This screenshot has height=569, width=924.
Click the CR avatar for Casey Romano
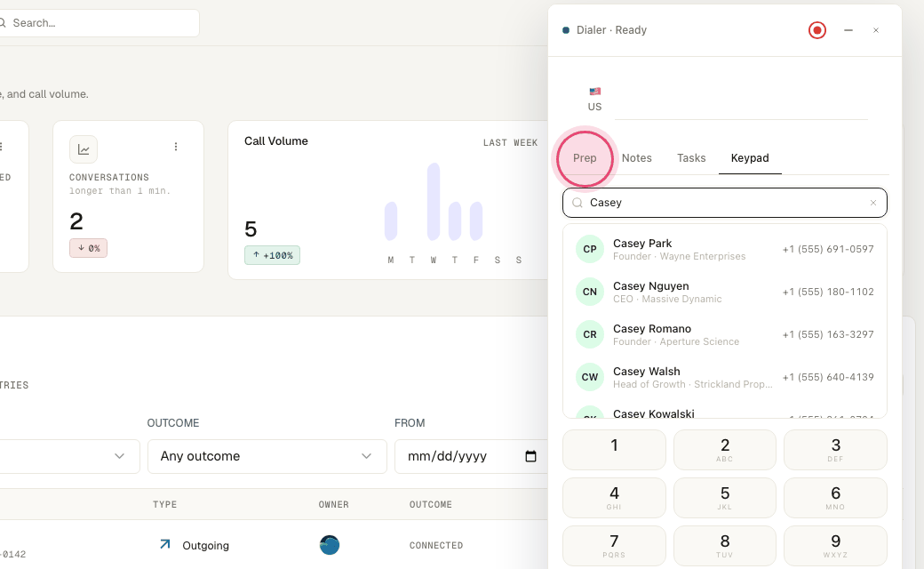(589, 334)
